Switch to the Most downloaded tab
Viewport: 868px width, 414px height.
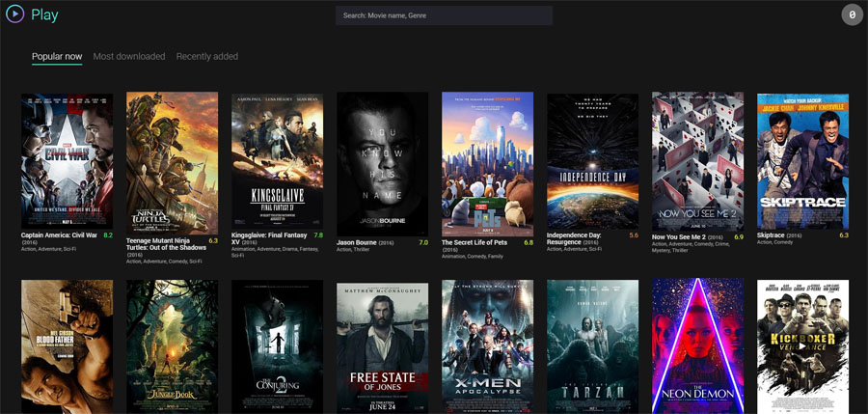pyautogui.click(x=129, y=56)
